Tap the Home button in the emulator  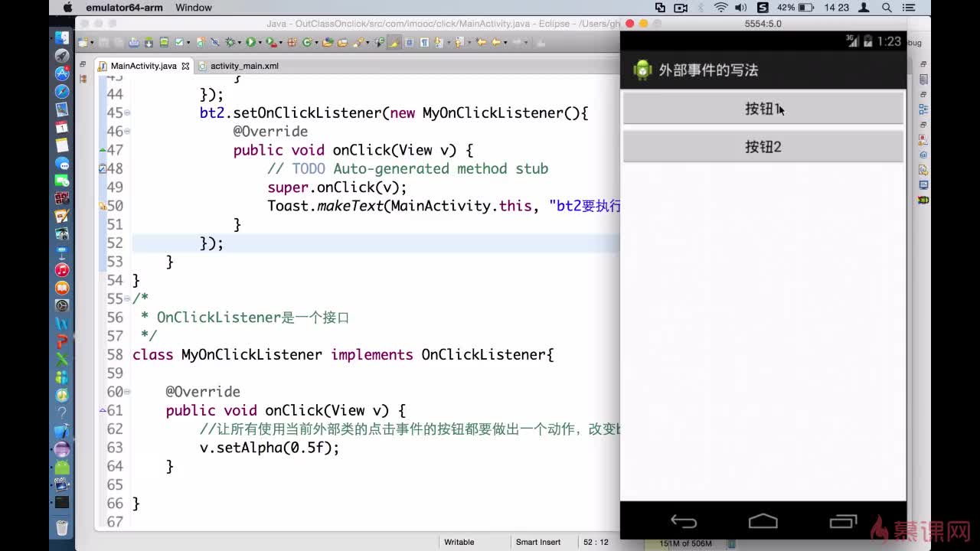(x=763, y=522)
